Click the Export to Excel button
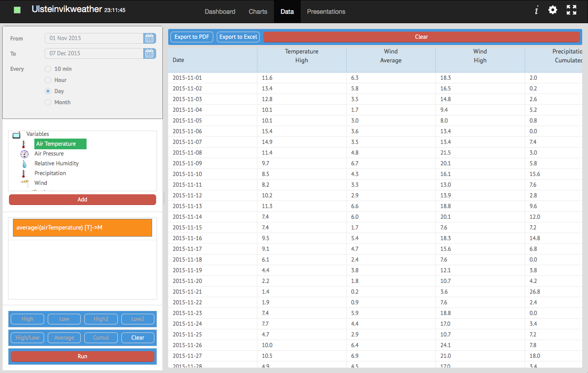The height and width of the screenshot is (373, 588). [x=238, y=37]
